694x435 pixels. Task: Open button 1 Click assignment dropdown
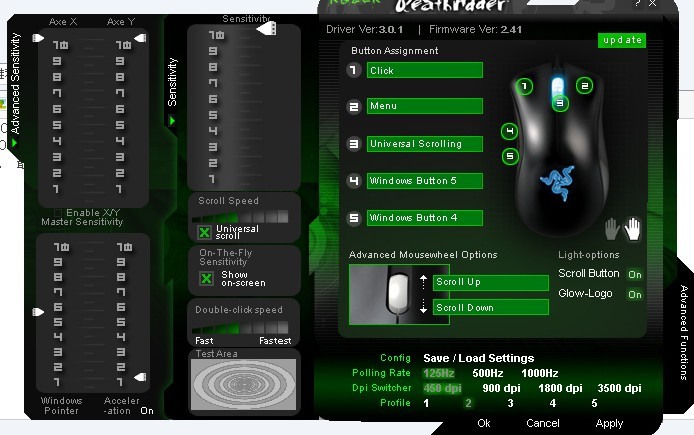(x=425, y=70)
